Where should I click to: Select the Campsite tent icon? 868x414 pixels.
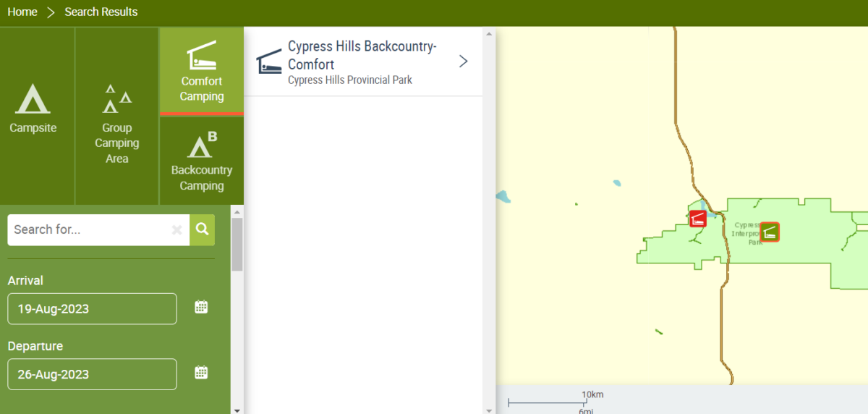coord(33,99)
